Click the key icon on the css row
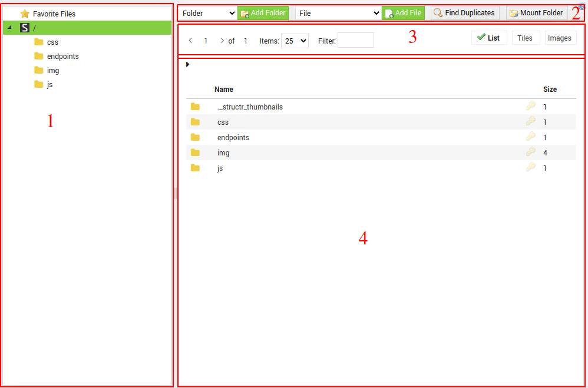This screenshot has height=388, width=588. (x=530, y=122)
